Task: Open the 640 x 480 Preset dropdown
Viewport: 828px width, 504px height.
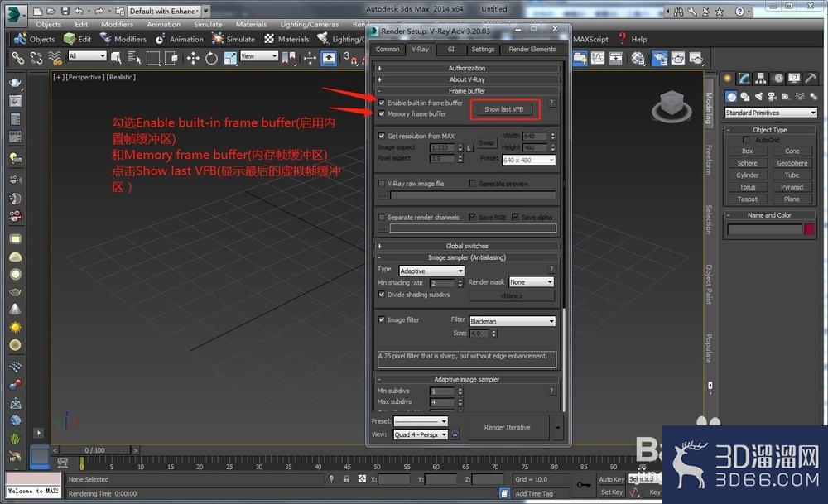Action: (x=528, y=160)
